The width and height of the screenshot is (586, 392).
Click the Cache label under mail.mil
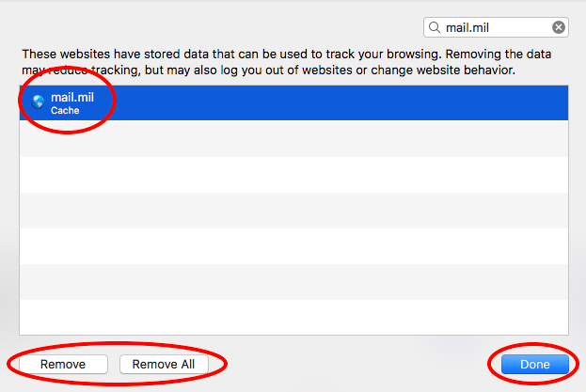[65, 111]
